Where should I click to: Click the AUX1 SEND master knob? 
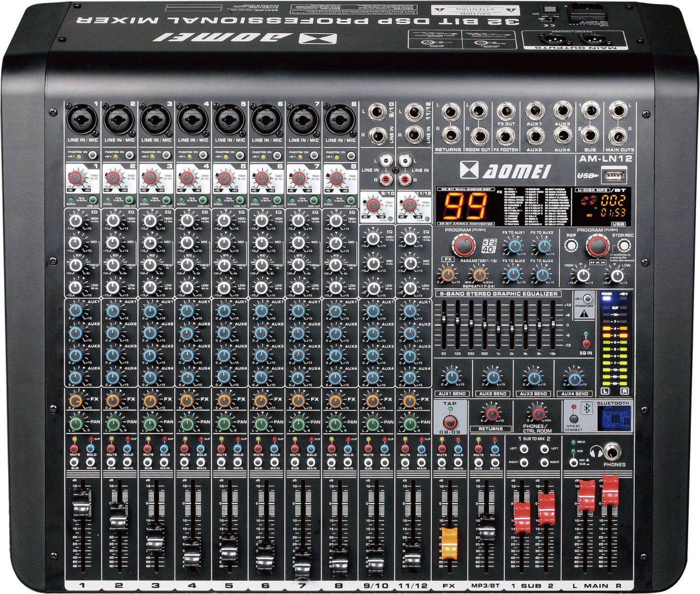(x=451, y=378)
